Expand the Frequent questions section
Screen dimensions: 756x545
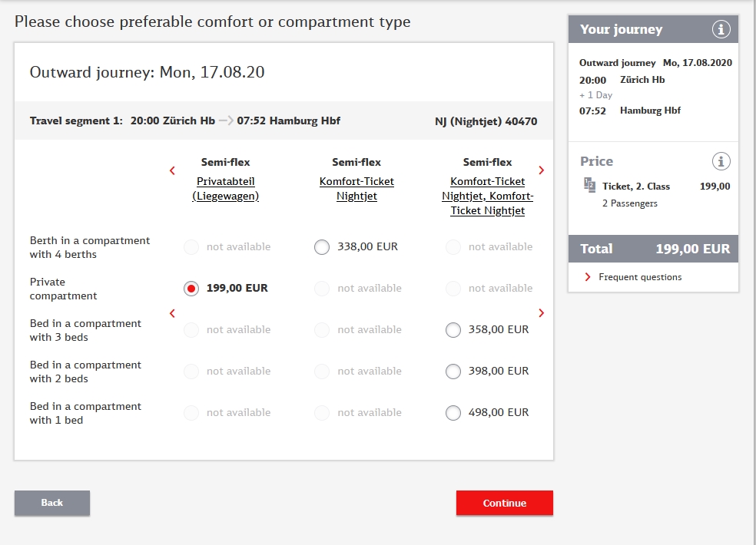[x=639, y=277]
